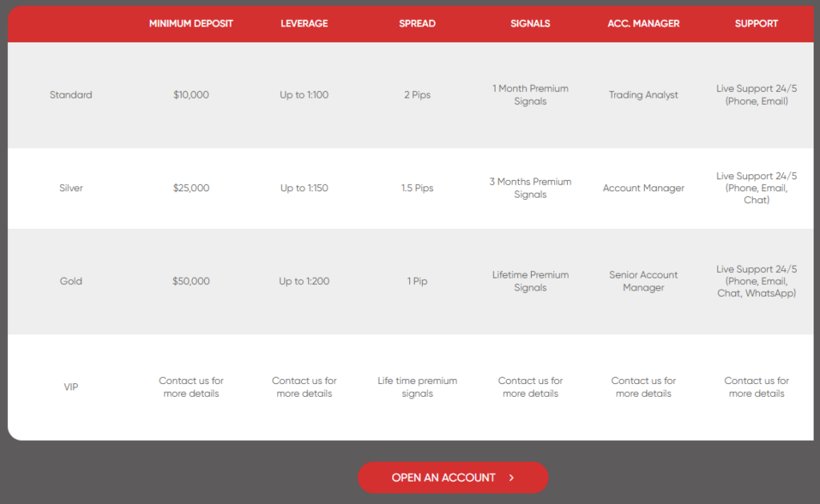
Task: Click the $50,000 minimum deposit cell
Action: point(191,281)
